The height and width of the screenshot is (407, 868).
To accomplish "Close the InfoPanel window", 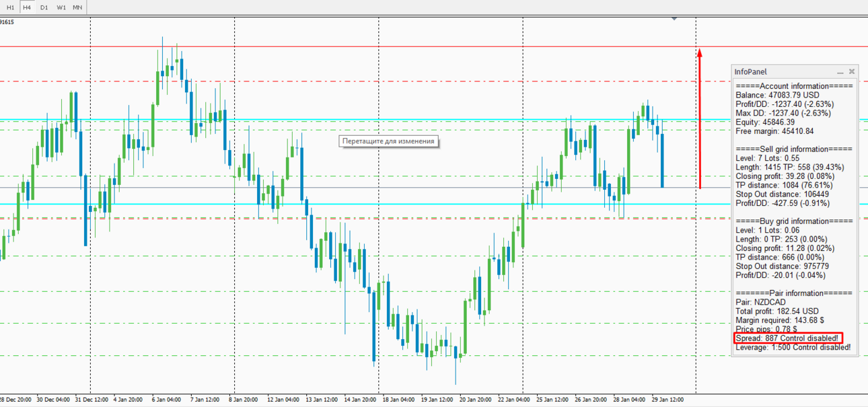I will (x=852, y=71).
